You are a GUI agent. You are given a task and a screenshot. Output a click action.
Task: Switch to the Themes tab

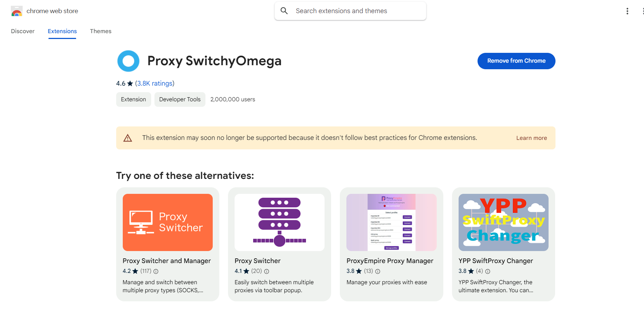click(x=101, y=31)
